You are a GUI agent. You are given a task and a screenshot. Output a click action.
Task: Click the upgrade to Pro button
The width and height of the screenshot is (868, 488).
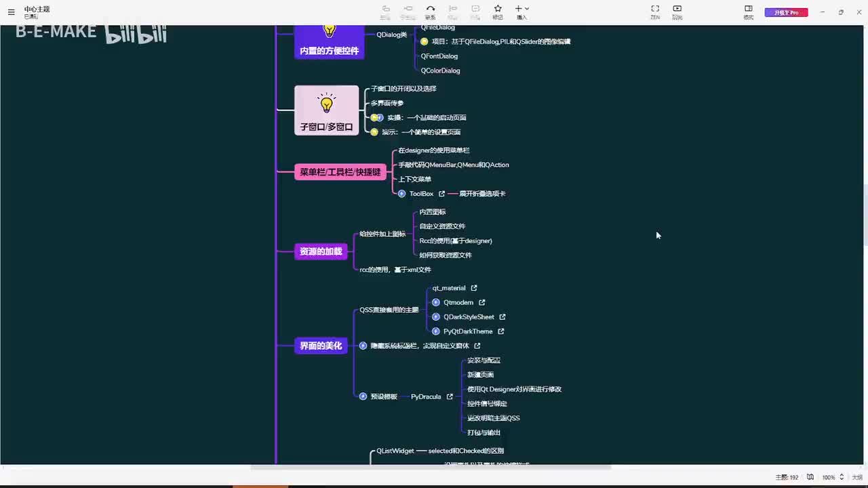click(786, 12)
